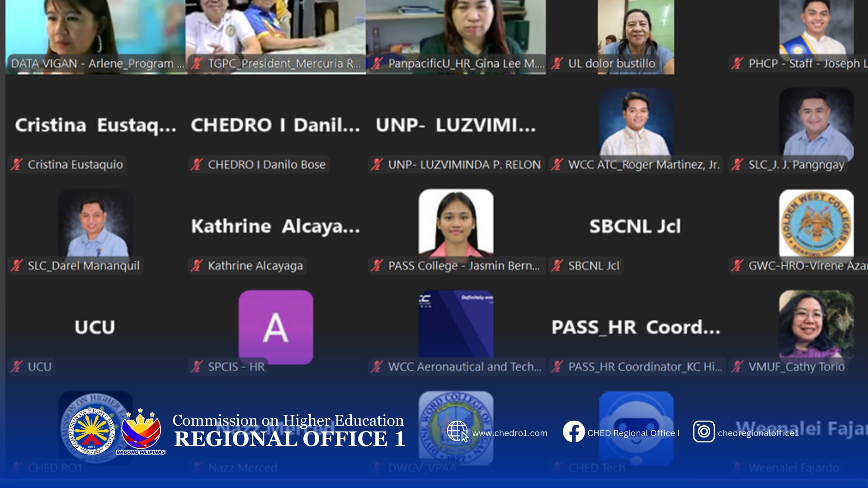Click the muted mic icon beside UNP- LUZVIMINDA P. RELON
This screenshot has height=488, width=868.
click(377, 164)
